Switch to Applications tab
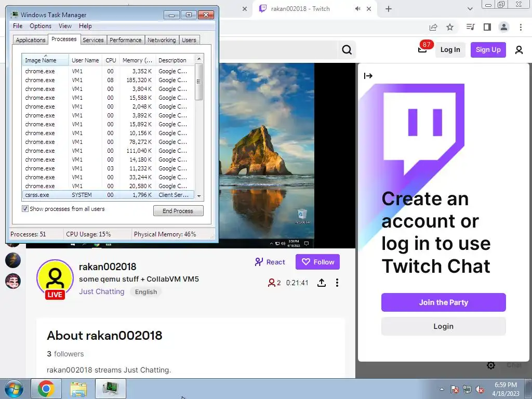The image size is (532, 399). pos(31,40)
